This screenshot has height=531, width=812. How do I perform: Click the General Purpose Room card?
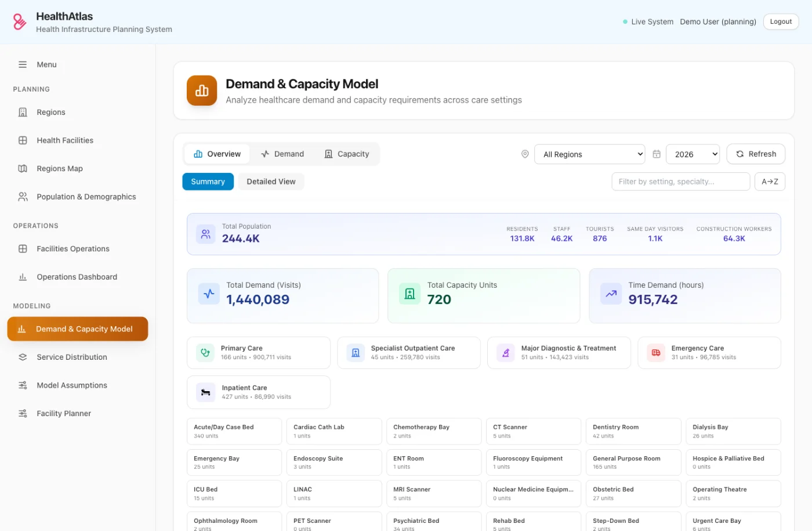pos(633,463)
